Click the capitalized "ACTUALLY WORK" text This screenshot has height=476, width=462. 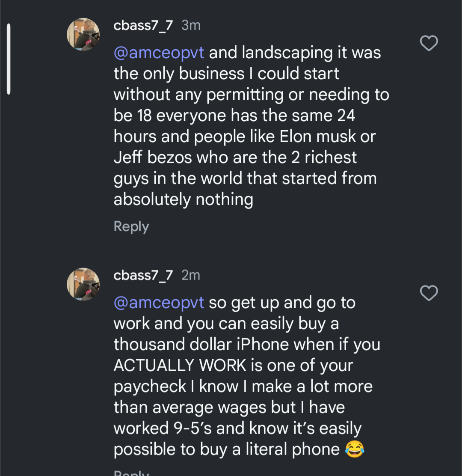coord(180,366)
